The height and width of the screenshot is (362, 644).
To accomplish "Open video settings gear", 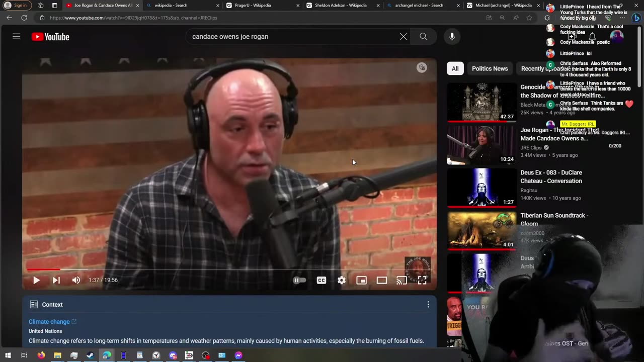I will pos(342,280).
